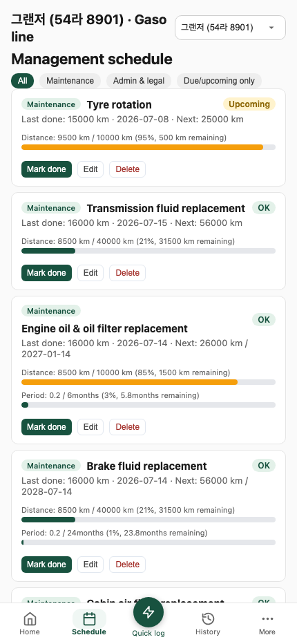Click the Tyre rotation distance progress bar
Viewport: 297px width, 644px height.
[x=148, y=147]
